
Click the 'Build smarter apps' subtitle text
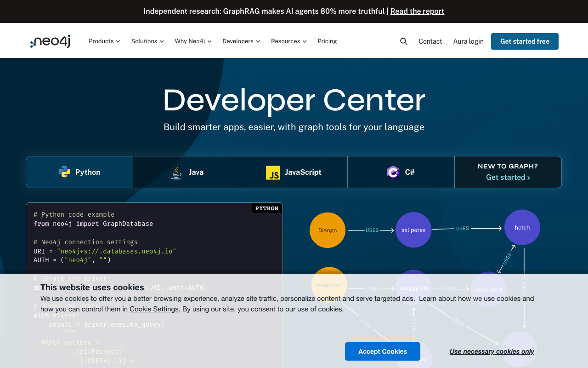(294, 127)
